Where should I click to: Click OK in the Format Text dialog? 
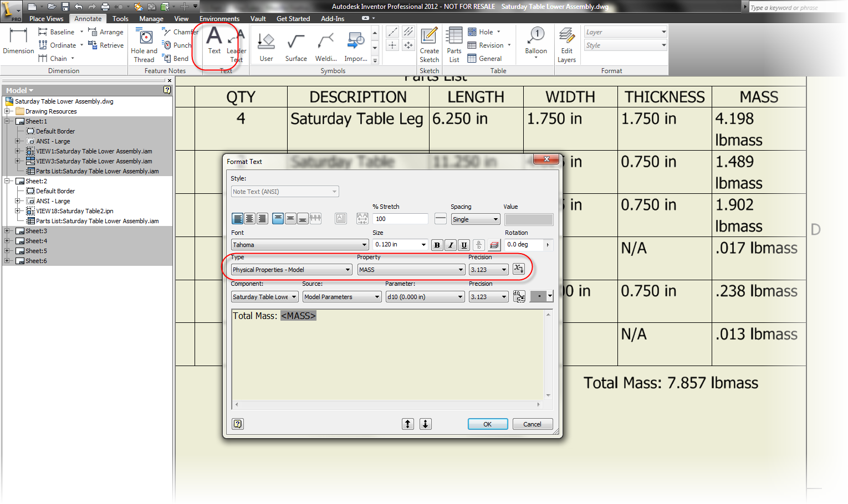coord(487,424)
